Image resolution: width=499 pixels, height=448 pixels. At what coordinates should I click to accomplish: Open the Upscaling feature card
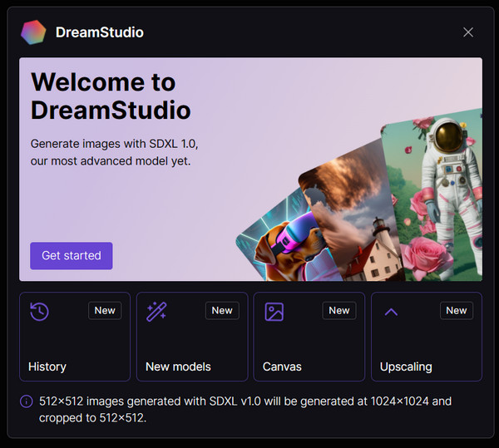[x=427, y=337]
